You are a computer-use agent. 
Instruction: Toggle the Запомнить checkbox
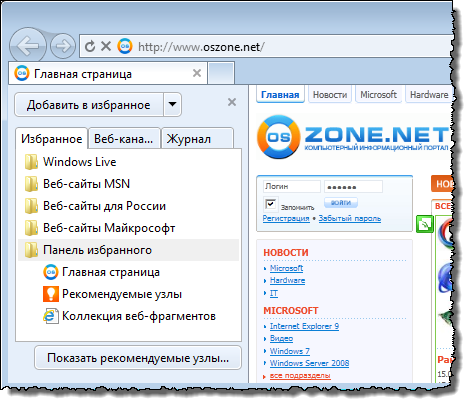coord(270,204)
